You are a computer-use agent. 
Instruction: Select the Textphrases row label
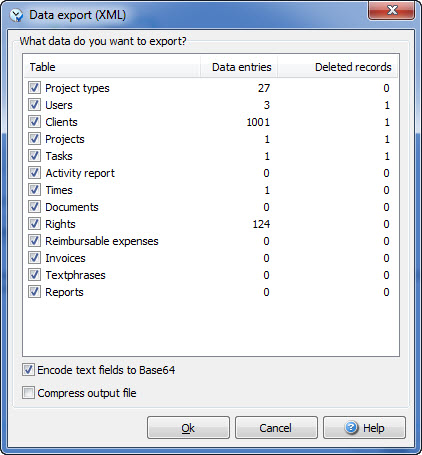pos(75,275)
